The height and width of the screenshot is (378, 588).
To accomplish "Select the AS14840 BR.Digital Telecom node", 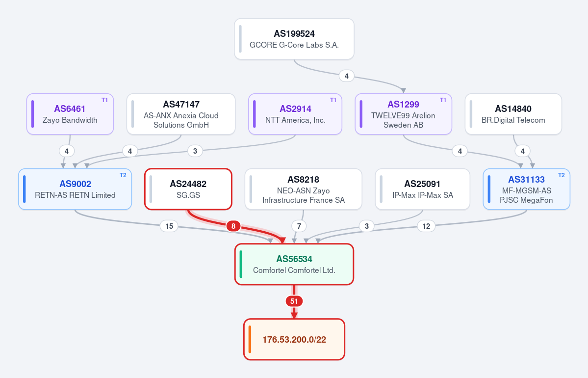I will pos(513,114).
